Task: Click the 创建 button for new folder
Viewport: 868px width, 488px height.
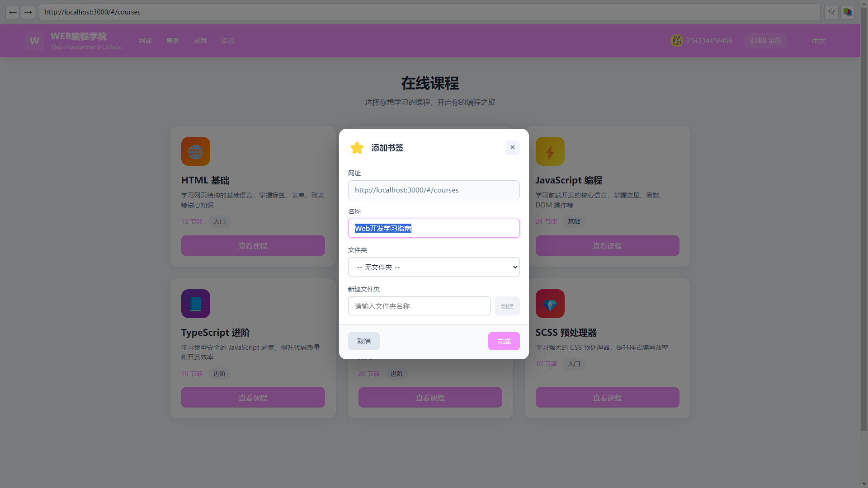Action: coord(507,306)
